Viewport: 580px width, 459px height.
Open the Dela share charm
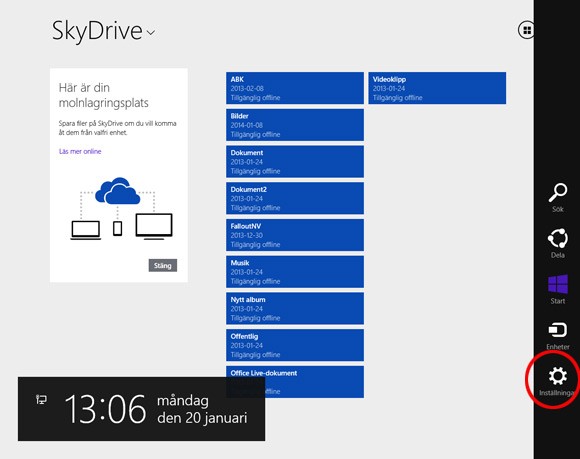(558, 243)
